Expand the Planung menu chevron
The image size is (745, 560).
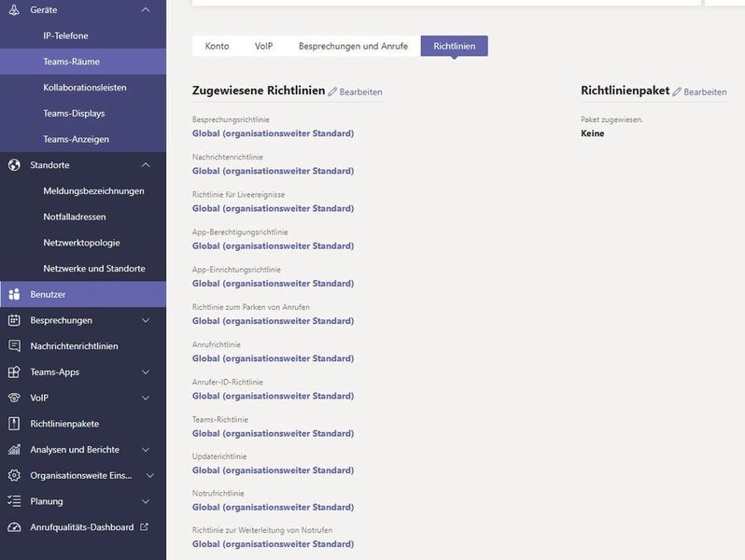146,501
